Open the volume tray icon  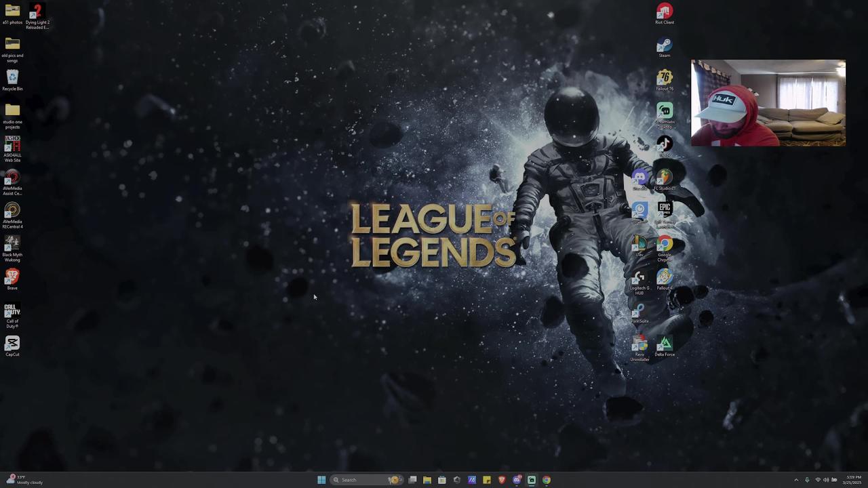click(x=826, y=480)
